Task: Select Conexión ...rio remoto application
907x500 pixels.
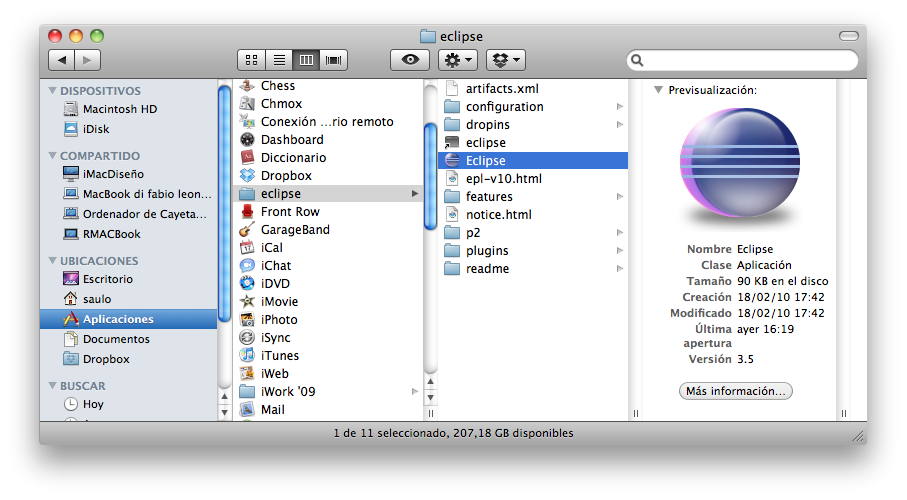Action: [328, 122]
